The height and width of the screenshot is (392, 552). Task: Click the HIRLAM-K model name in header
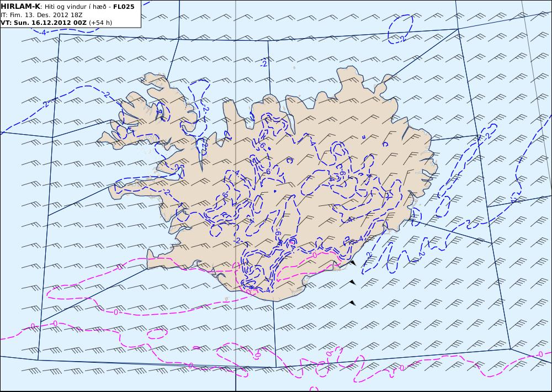tap(21, 7)
